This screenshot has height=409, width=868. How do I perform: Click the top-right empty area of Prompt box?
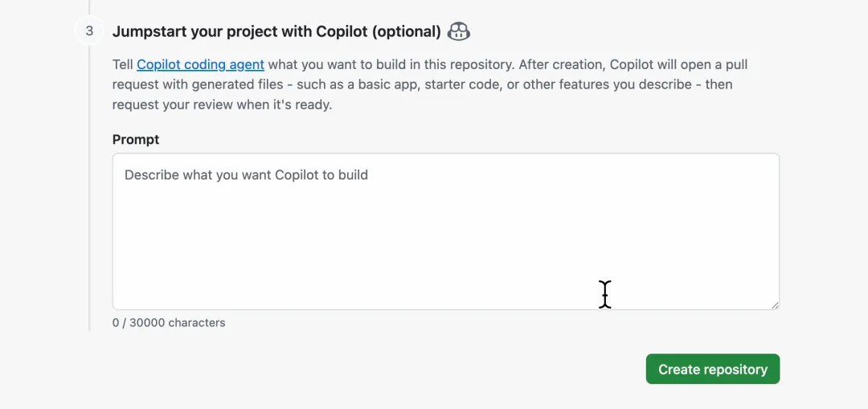coord(723,173)
